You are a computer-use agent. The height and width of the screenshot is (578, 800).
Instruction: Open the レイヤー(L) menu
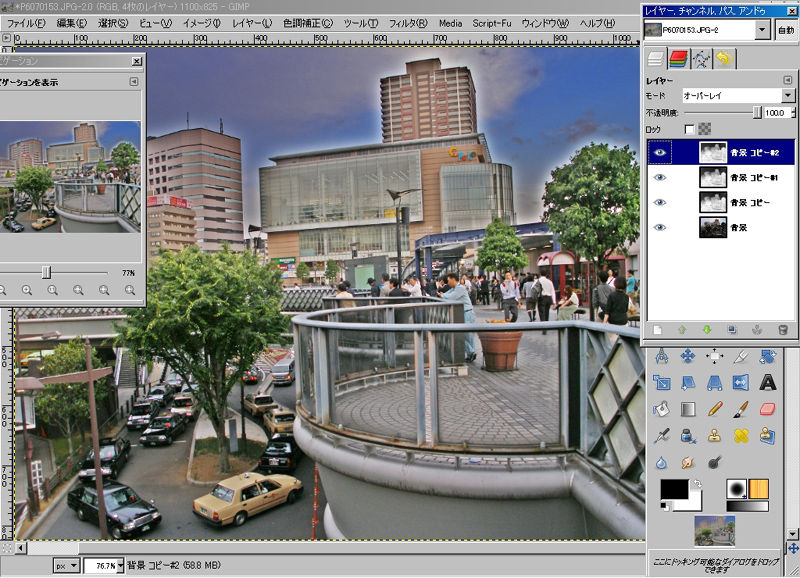[252, 23]
